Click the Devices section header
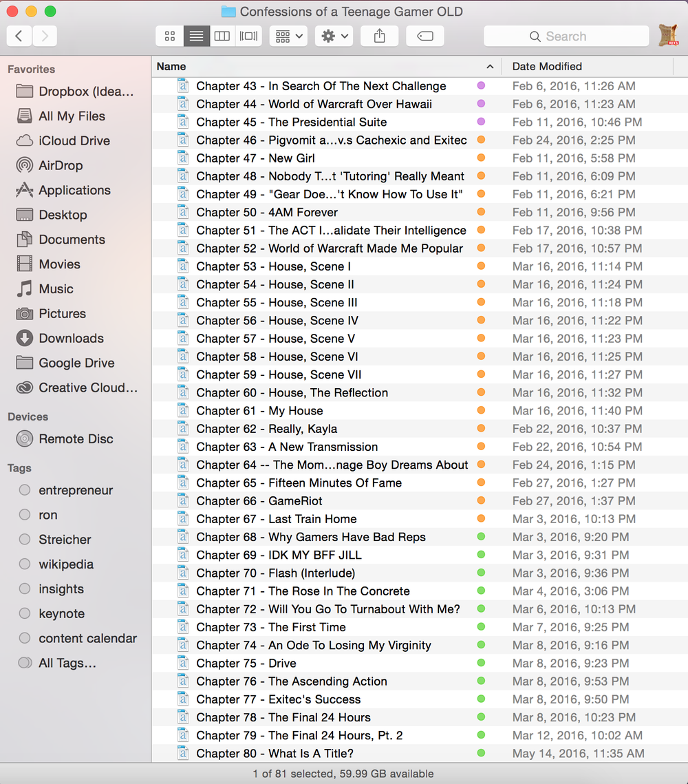 (28, 416)
